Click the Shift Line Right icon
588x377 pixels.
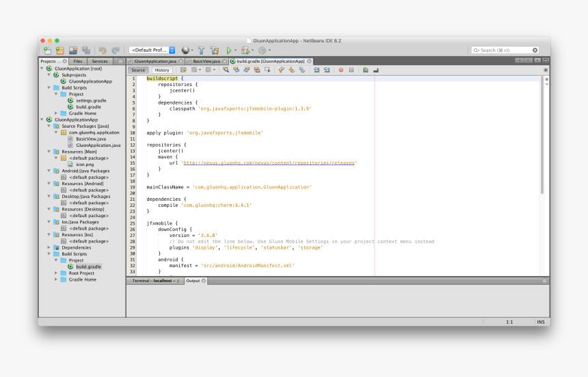click(327, 70)
